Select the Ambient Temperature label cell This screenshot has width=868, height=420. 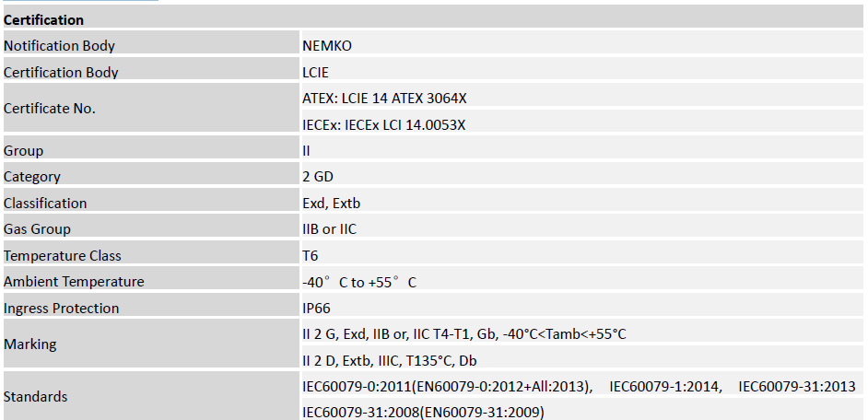(74, 282)
